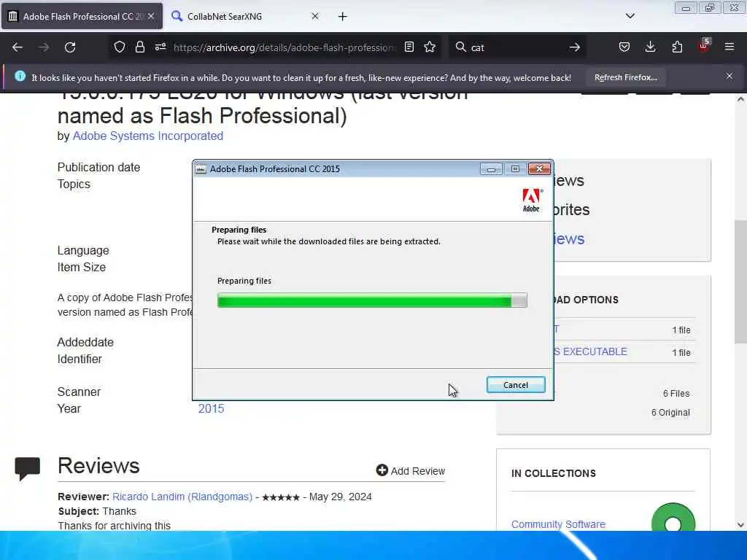Open Adobe Systems Incorporated link
The image size is (747, 560).
147,136
